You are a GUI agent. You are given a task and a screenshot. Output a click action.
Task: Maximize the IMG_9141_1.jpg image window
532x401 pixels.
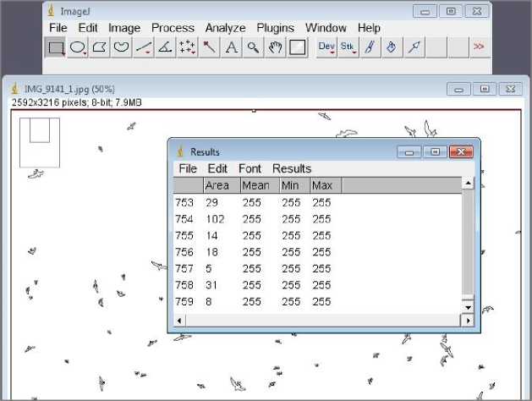(485, 89)
